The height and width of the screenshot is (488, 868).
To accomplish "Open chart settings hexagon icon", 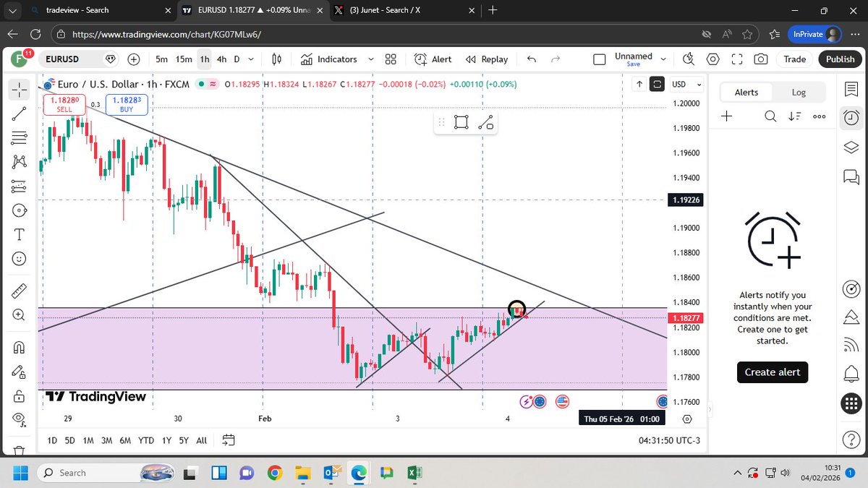I will [x=713, y=59].
